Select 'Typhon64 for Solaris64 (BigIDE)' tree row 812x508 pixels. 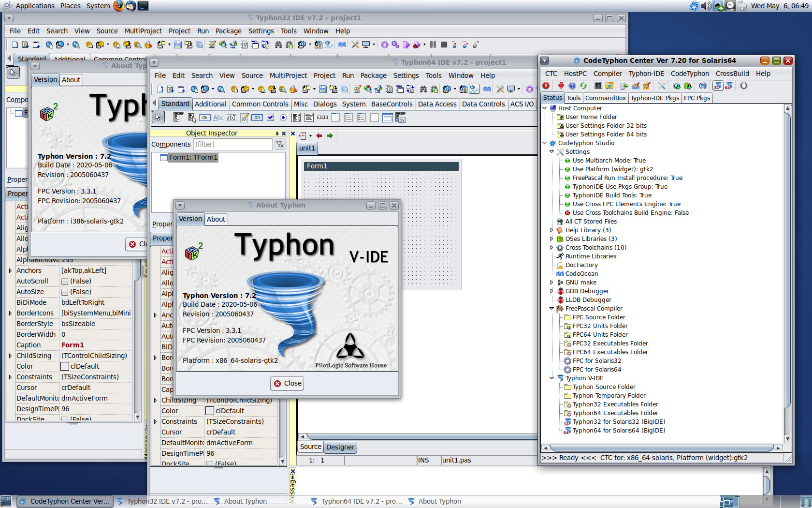pyautogui.click(x=618, y=431)
